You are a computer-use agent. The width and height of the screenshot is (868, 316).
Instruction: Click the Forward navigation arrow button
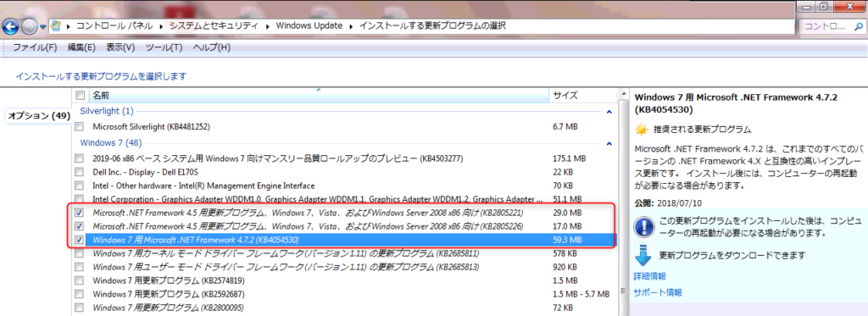tap(29, 26)
